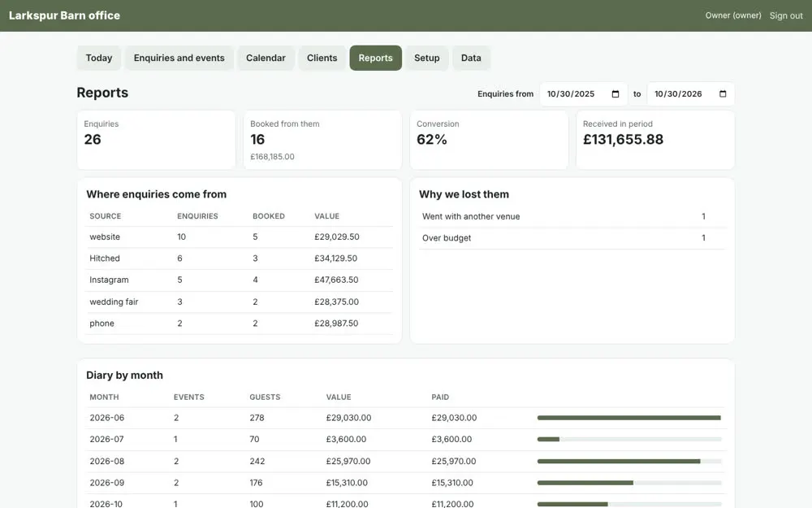Click the Enquiries count card showing 26
Viewport: 812px width, 508px height.
pyautogui.click(x=157, y=140)
